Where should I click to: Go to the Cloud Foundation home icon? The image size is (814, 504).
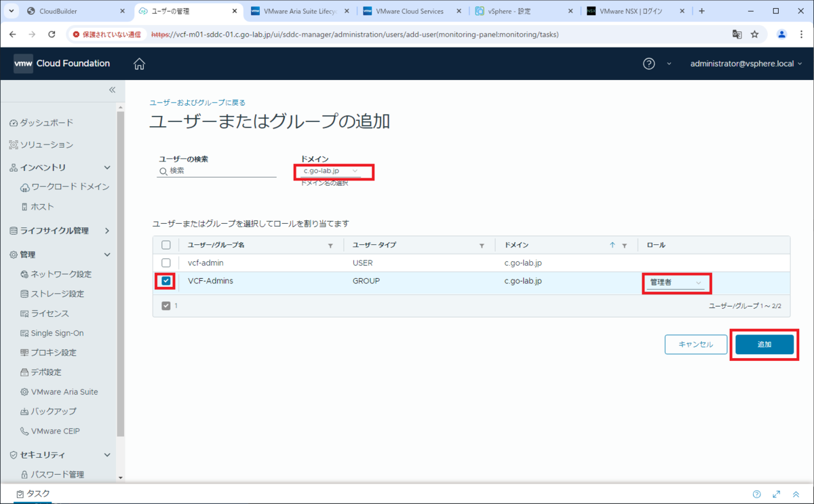(x=139, y=64)
